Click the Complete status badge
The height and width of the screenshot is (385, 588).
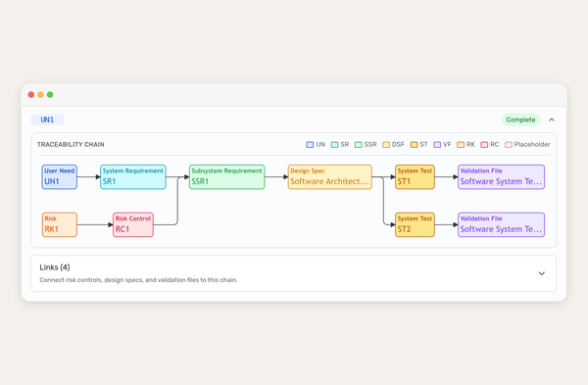pos(520,120)
